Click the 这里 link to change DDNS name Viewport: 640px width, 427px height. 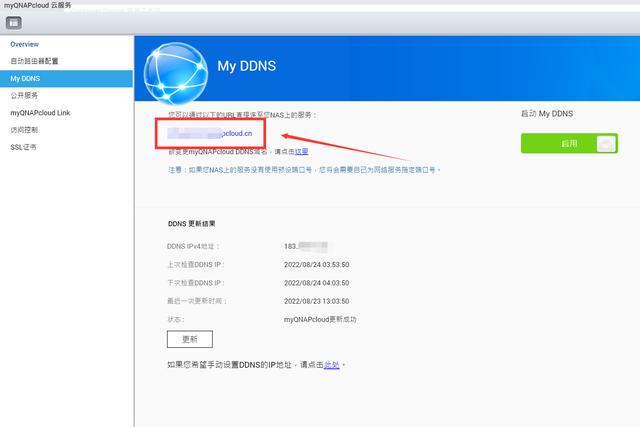point(302,151)
